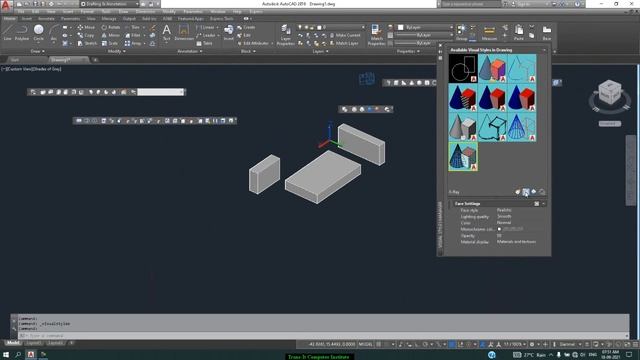This screenshot has width=640, height=360.
Task: Open the Home ribbon tab
Action: (x=9, y=18)
